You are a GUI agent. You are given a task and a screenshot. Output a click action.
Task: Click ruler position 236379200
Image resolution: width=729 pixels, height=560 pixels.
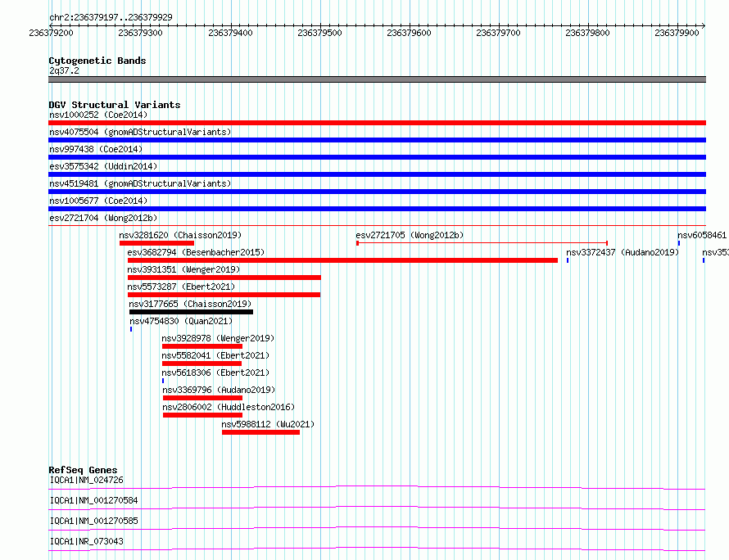51,33
